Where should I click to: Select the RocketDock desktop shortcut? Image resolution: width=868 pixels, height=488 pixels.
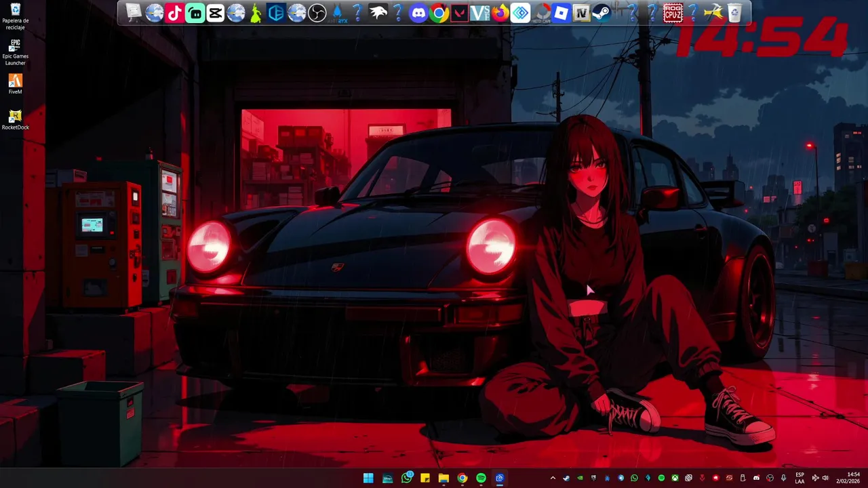click(x=15, y=120)
